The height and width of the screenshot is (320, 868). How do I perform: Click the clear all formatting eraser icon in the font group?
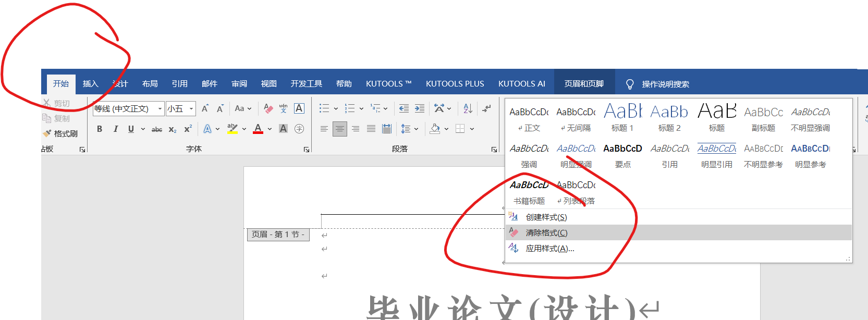pyautogui.click(x=268, y=108)
